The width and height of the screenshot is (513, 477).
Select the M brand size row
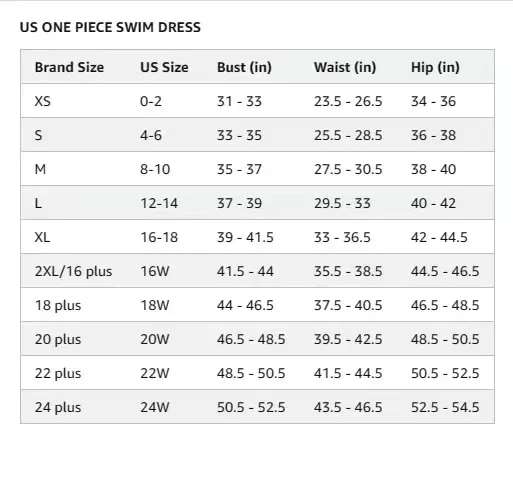click(x=257, y=169)
